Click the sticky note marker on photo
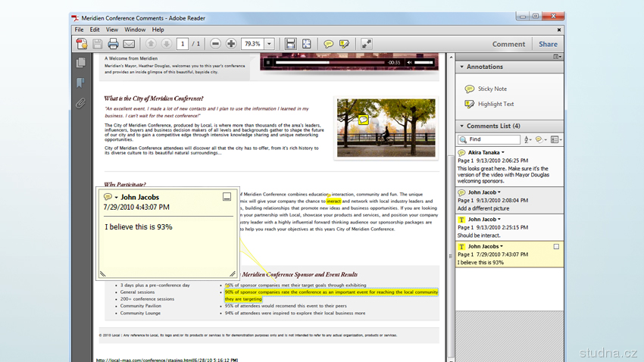 click(363, 120)
